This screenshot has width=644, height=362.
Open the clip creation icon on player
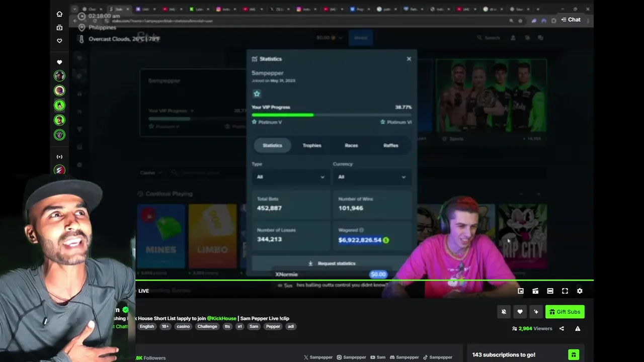pyautogui.click(x=535, y=291)
